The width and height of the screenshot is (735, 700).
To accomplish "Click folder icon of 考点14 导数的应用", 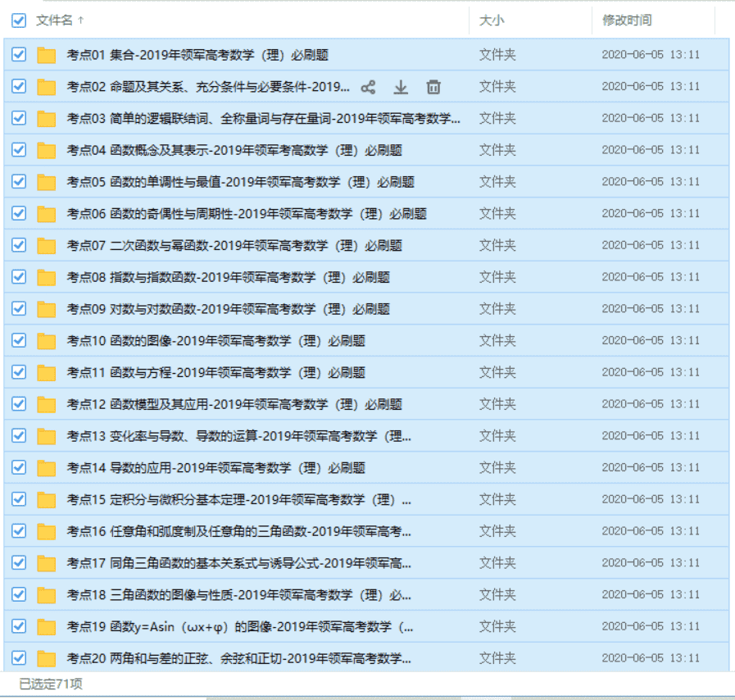I will 46,468.
